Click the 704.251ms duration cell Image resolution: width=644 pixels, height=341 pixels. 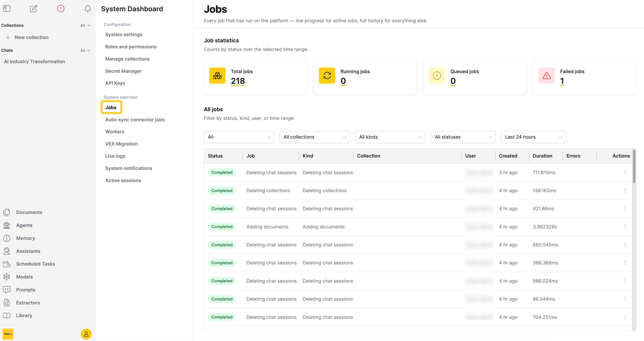point(545,317)
